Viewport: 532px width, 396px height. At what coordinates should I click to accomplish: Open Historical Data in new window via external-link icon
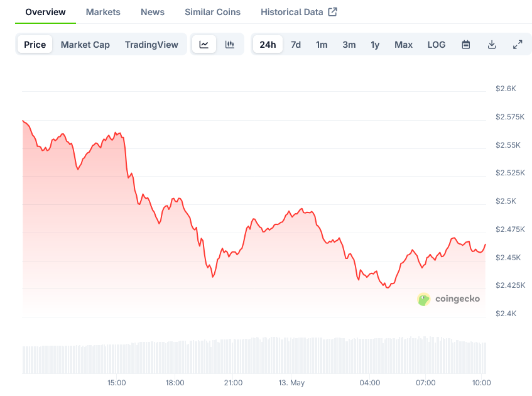click(x=334, y=11)
